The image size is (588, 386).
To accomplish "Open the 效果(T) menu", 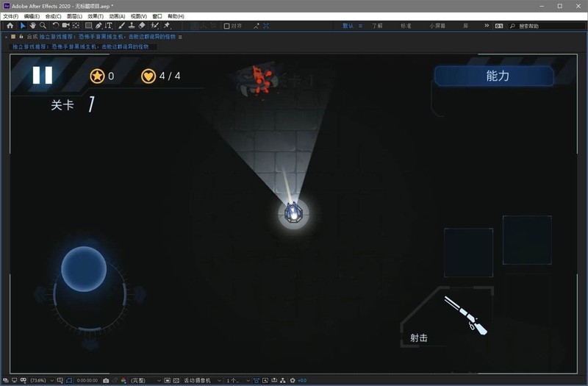I will click(x=96, y=16).
